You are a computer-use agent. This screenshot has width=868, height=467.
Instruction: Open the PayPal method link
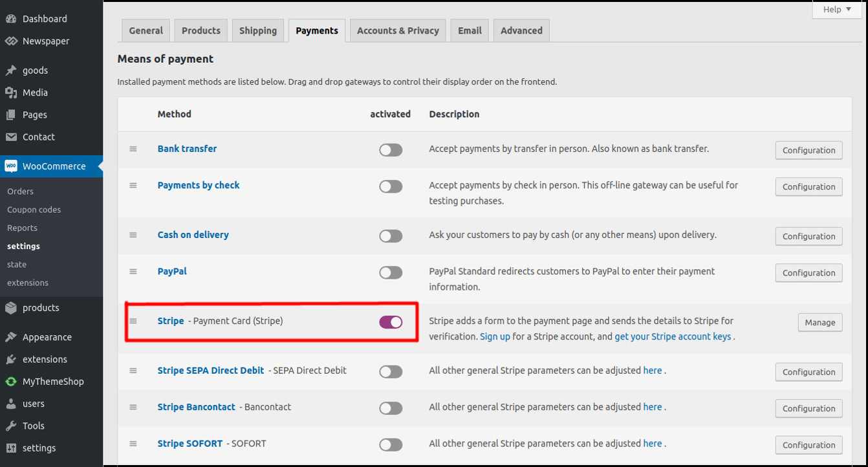(x=172, y=271)
